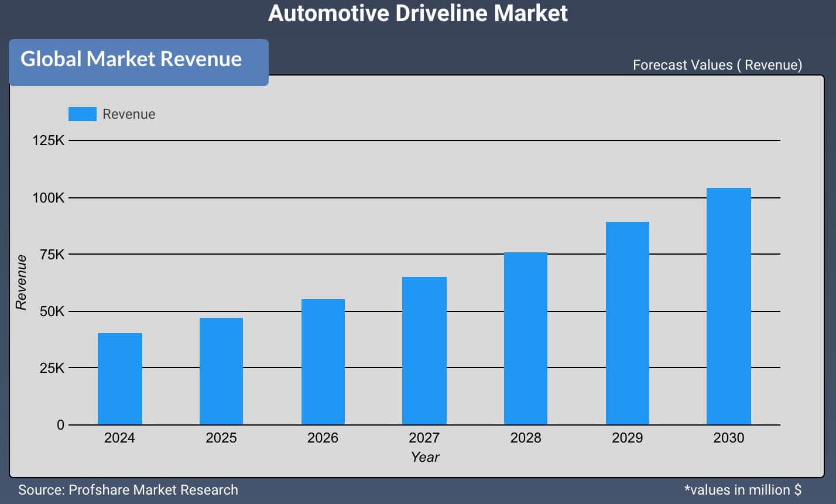836x504 pixels.
Task: Click the *values in million $ note
Action: [743, 490]
